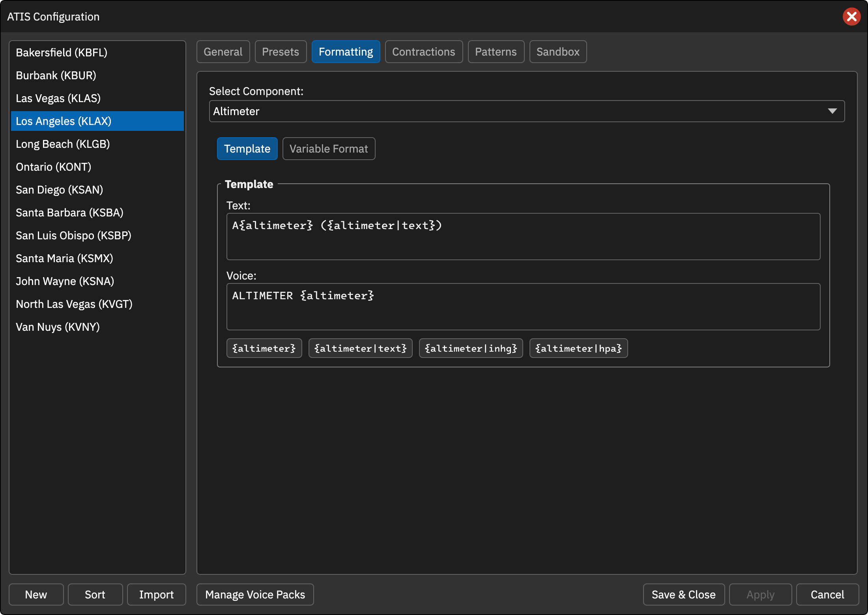Click inside the Voice template field
This screenshot has width=868, height=615.
[x=523, y=307]
